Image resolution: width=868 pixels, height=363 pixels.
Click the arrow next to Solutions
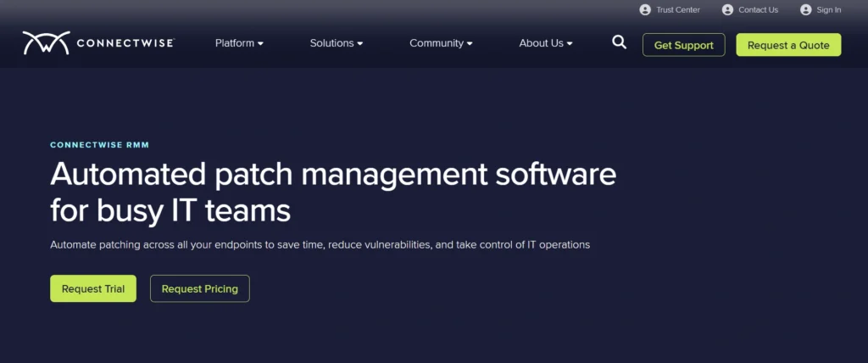click(359, 44)
